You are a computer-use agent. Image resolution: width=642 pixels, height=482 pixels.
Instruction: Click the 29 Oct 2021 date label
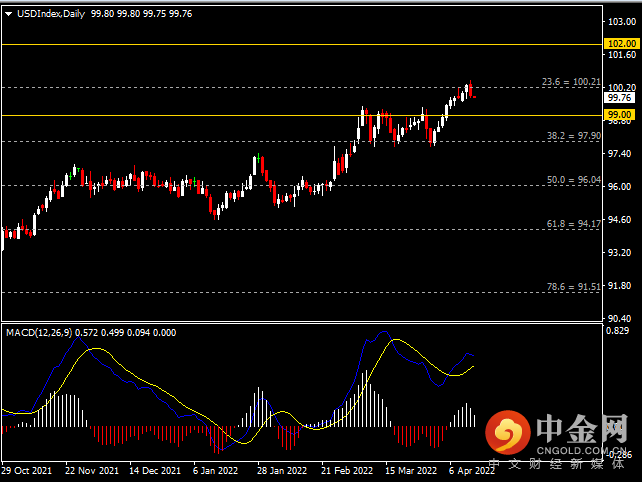(27, 471)
